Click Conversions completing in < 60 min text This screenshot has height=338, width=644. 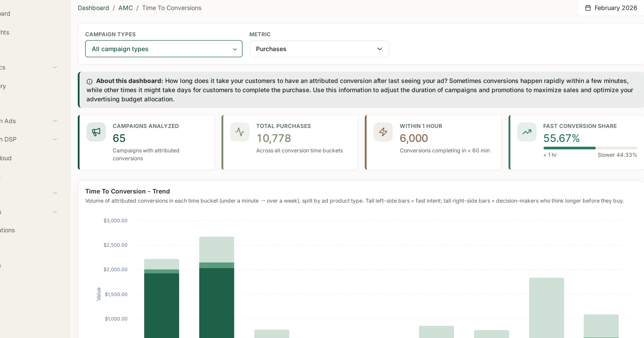point(445,150)
